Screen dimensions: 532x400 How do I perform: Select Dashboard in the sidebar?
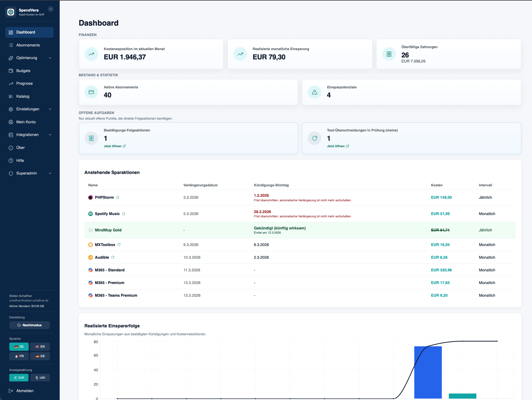click(x=26, y=32)
